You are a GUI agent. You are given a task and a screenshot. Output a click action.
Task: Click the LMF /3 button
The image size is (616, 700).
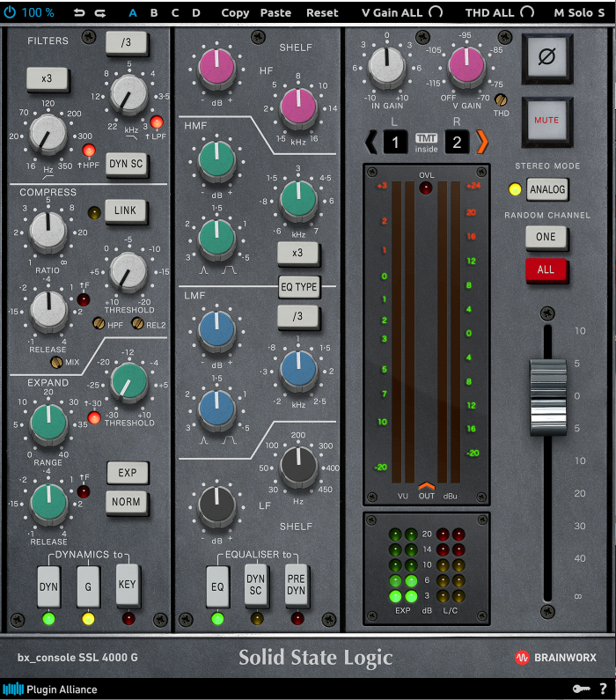coord(297,316)
